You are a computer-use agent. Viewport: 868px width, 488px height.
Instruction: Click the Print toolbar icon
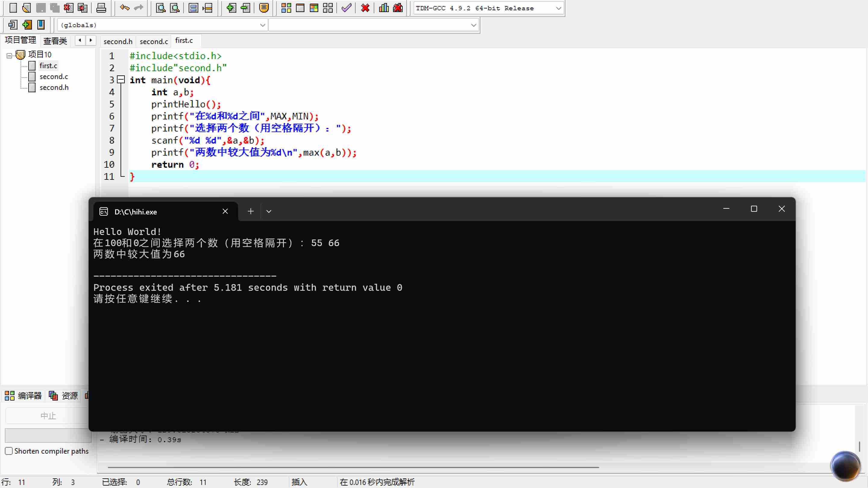pyautogui.click(x=101, y=8)
